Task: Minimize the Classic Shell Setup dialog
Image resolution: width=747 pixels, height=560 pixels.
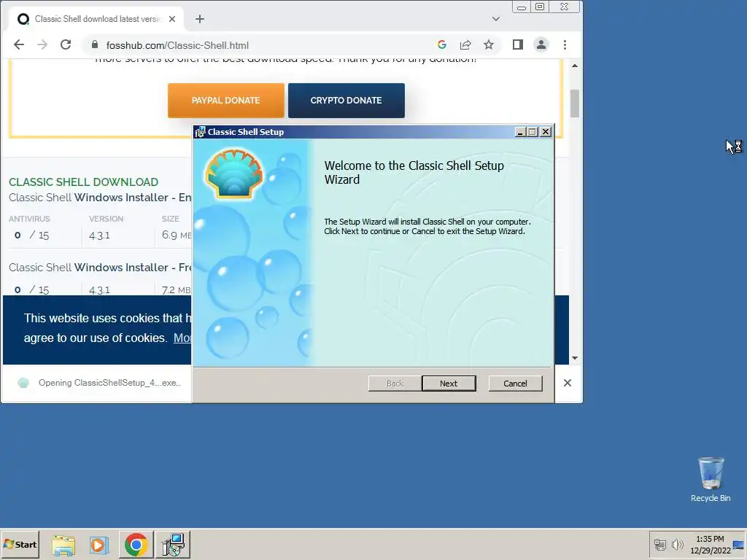Action: click(520, 132)
